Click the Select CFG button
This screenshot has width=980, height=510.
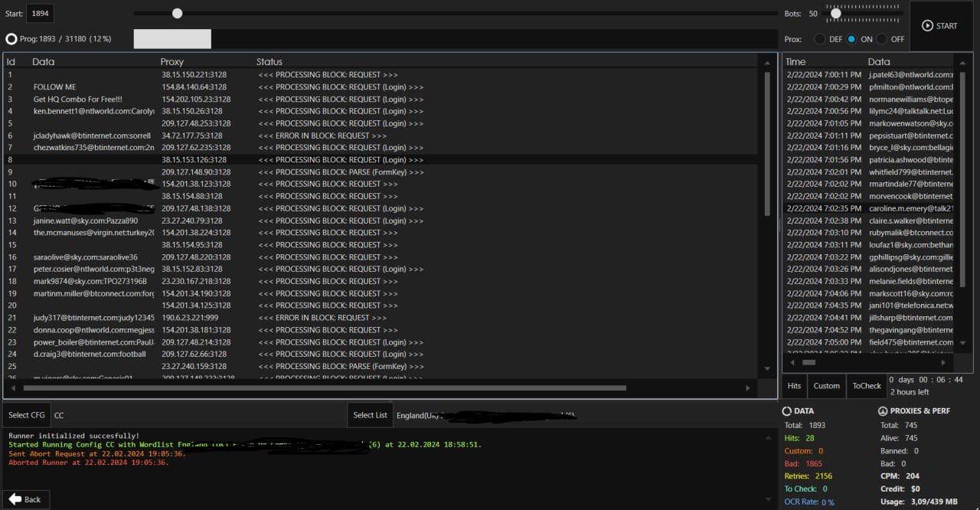(27, 415)
